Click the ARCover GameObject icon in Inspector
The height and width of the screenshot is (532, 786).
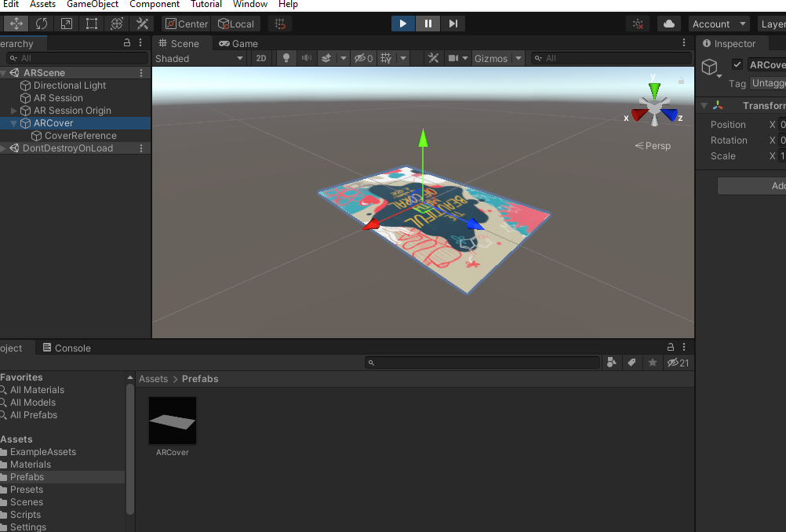[x=709, y=67]
